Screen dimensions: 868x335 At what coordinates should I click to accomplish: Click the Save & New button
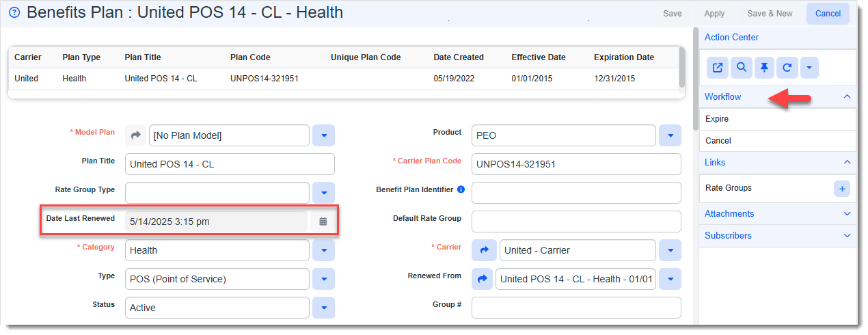770,14
